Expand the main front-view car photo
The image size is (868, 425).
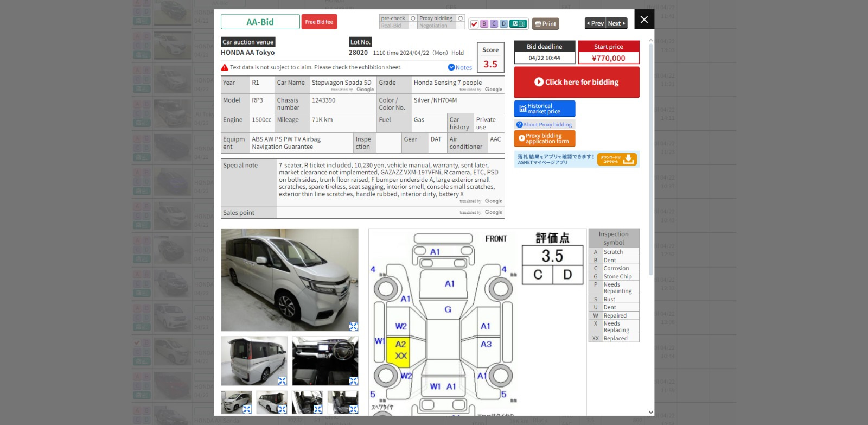[353, 326]
